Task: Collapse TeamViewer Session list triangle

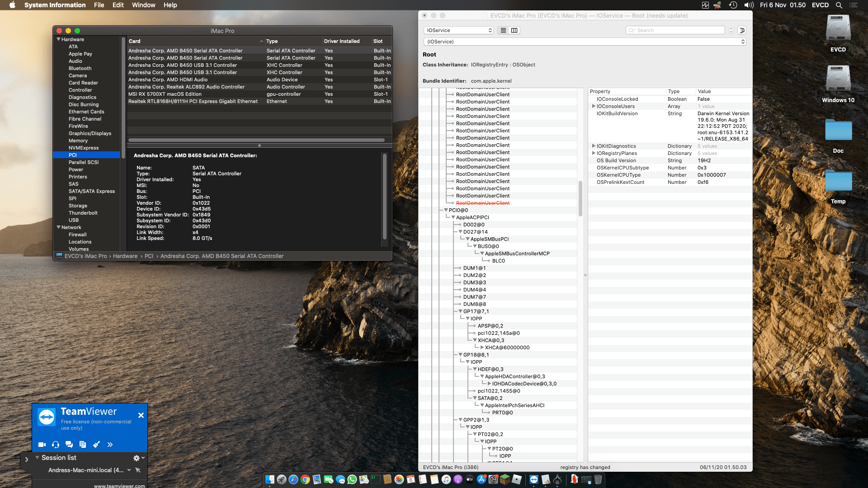Action: [x=37, y=458]
